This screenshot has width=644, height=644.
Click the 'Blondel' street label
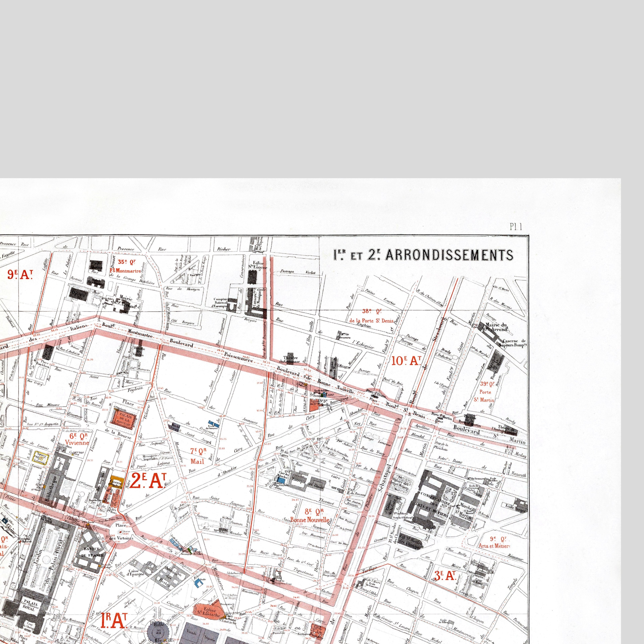tap(418, 436)
